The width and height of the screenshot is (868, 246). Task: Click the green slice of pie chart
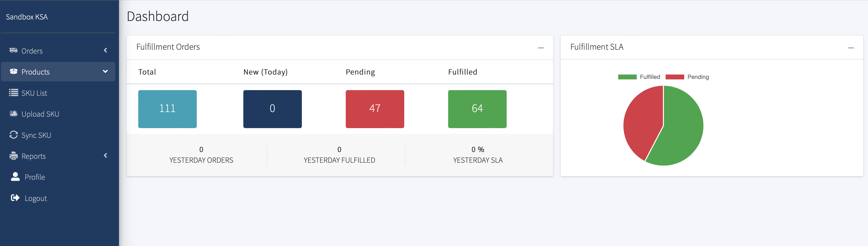point(682,131)
